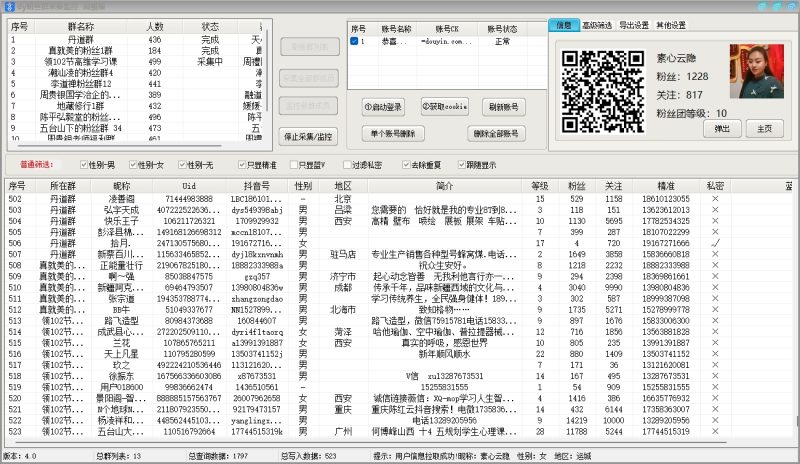
Task: Uncheck the 只显精准 checkbox
Action: pyautogui.click(x=242, y=164)
